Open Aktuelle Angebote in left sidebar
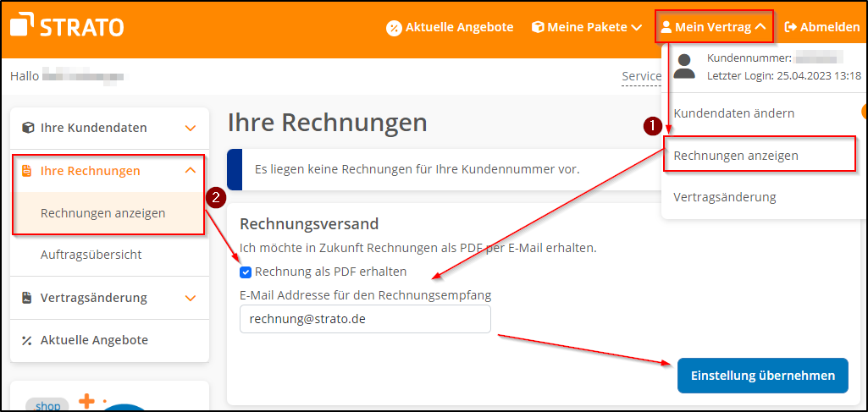868x412 pixels. click(94, 340)
